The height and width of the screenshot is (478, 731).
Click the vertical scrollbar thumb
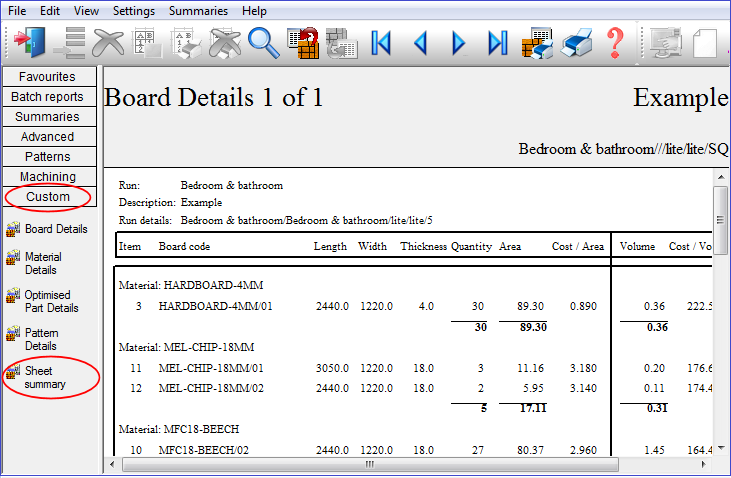[721, 220]
